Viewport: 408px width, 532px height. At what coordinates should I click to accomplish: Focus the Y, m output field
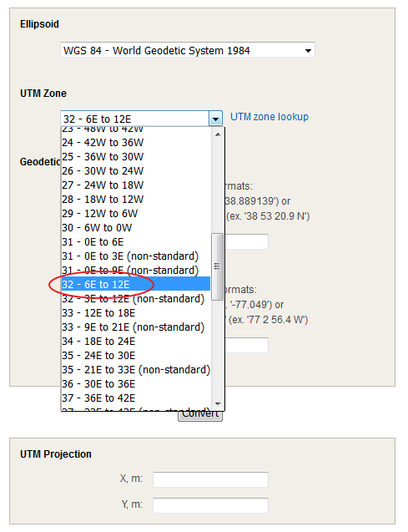[x=210, y=505]
